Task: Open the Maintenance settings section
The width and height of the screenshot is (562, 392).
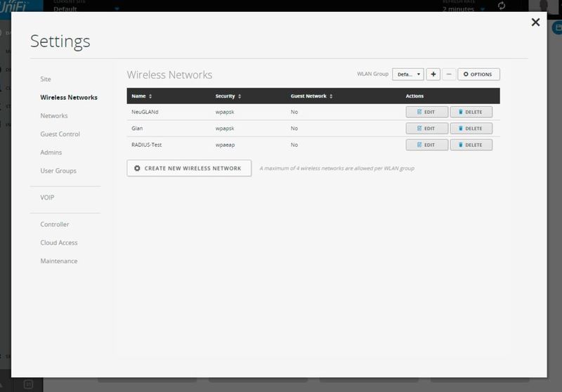Action: click(59, 261)
